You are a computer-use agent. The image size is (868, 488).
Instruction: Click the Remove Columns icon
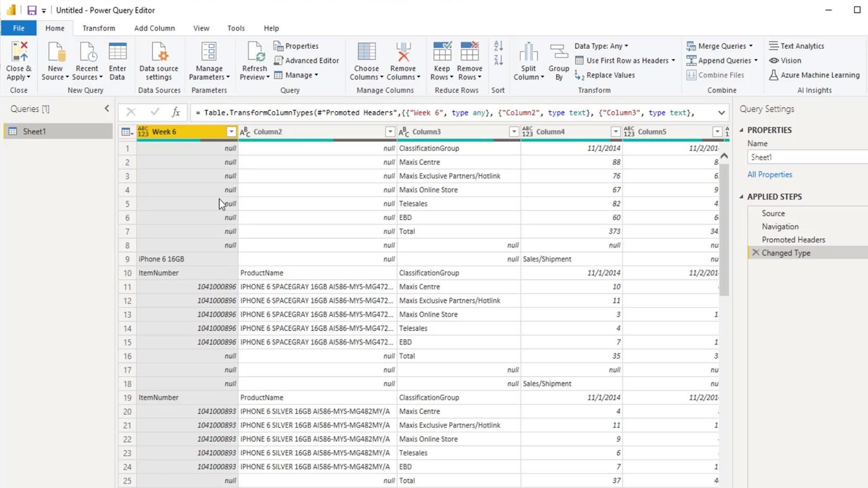(403, 52)
